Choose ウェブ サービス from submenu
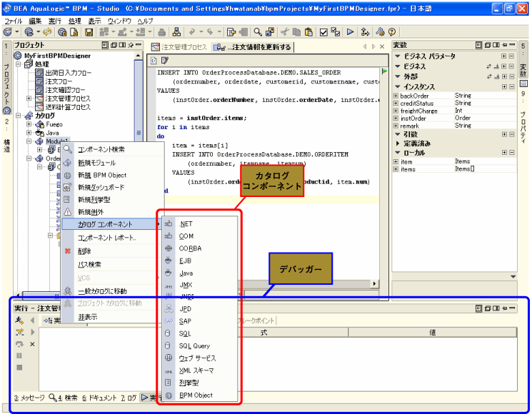Viewport: 532px width, 414px height. point(199,358)
